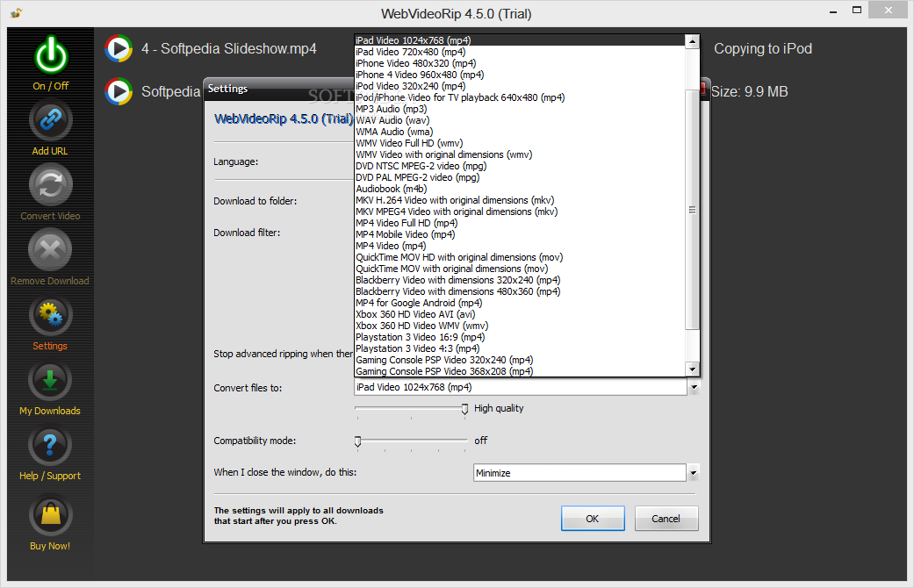Pick MP4 for Google Android (mp4)

(520, 303)
